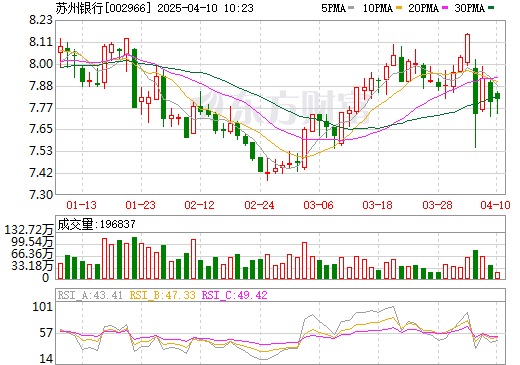Click the 8.00 price axis label

coord(41,64)
